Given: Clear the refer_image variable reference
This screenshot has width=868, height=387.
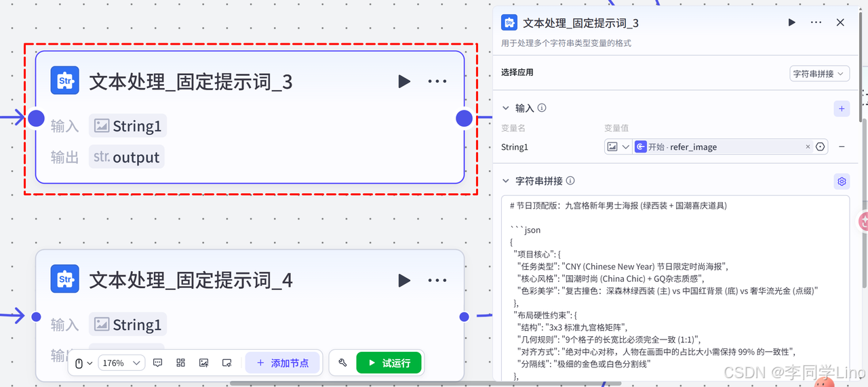Looking at the screenshot, I should pos(808,147).
